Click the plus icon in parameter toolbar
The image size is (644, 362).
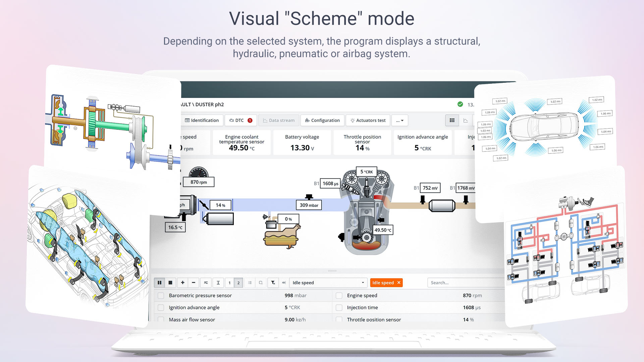coord(183,283)
